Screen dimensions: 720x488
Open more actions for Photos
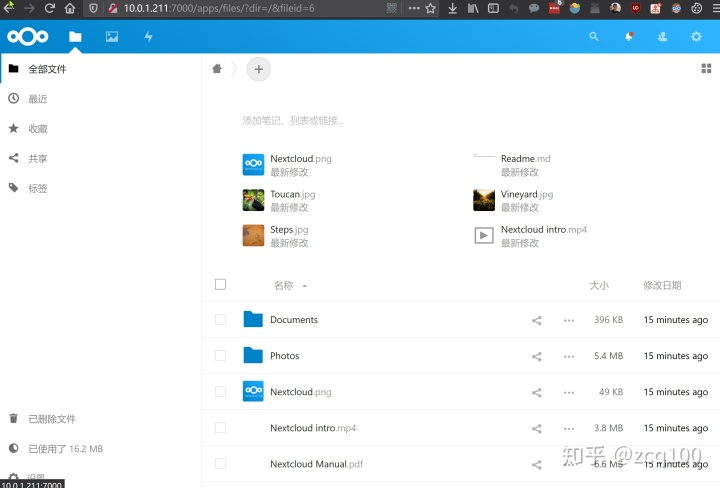pos(569,356)
